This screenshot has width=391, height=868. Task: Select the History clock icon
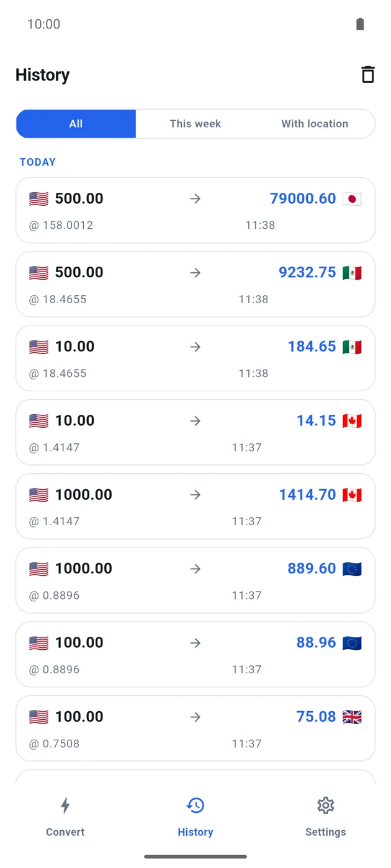click(x=195, y=805)
